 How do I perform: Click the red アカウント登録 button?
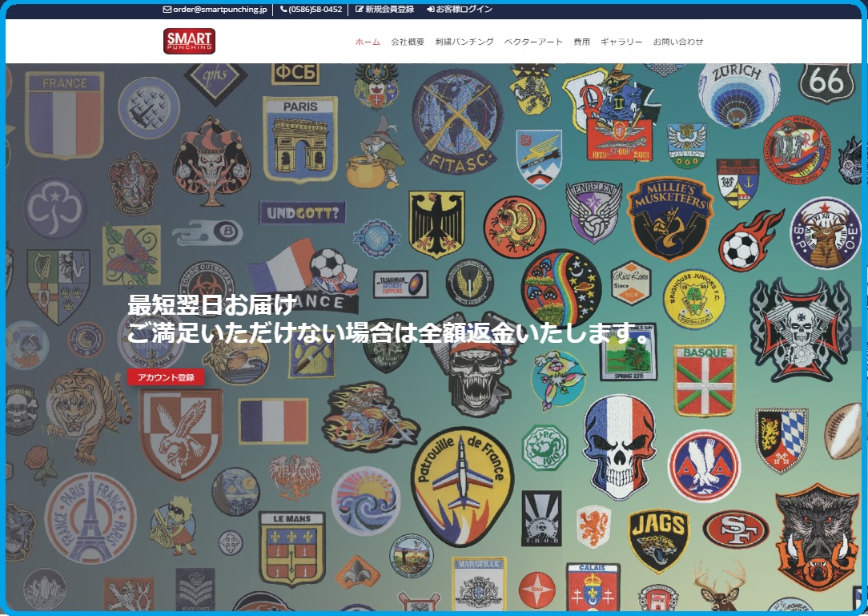166,377
